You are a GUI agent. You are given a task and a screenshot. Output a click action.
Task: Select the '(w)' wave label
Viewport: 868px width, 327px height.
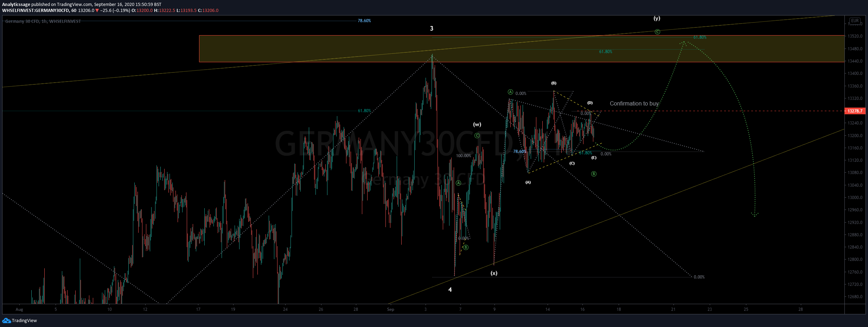tap(477, 124)
